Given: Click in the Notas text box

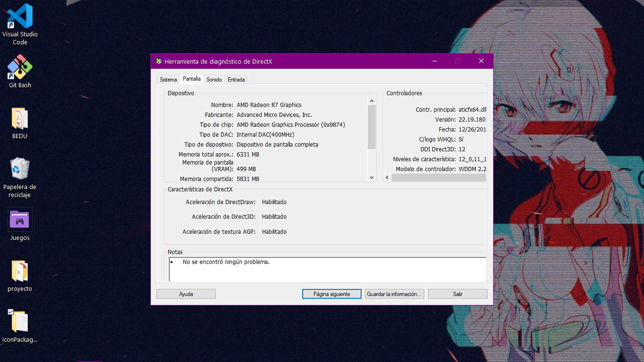Looking at the screenshot, I should coord(328,270).
